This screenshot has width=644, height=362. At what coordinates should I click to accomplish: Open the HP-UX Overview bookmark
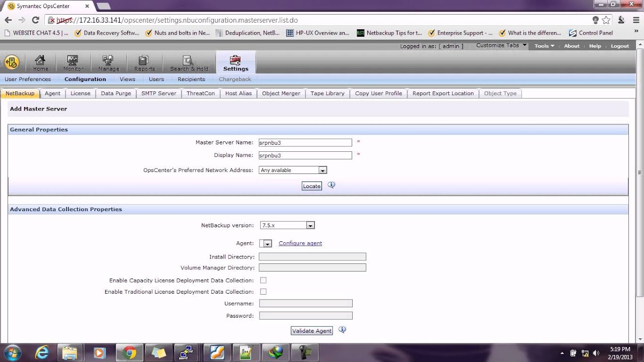point(317,33)
